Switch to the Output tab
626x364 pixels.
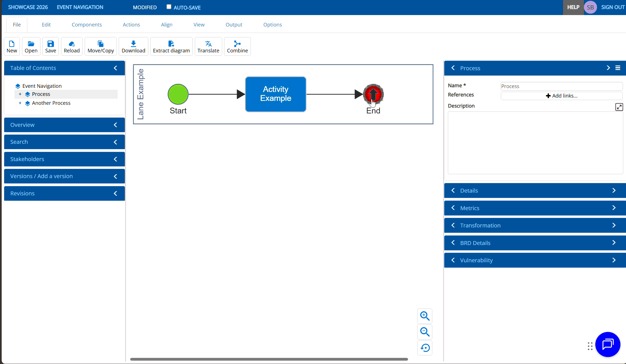tap(234, 25)
